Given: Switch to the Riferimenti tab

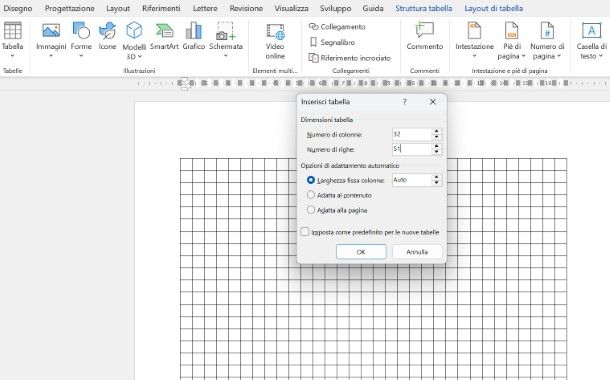Looking at the screenshot, I should click(x=161, y=8).
